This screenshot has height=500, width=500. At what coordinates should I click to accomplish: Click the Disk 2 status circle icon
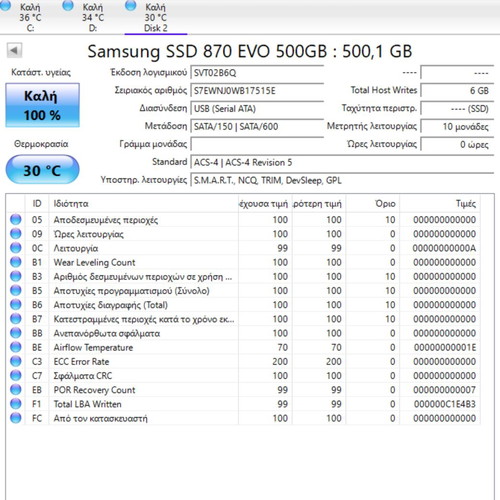130,6
